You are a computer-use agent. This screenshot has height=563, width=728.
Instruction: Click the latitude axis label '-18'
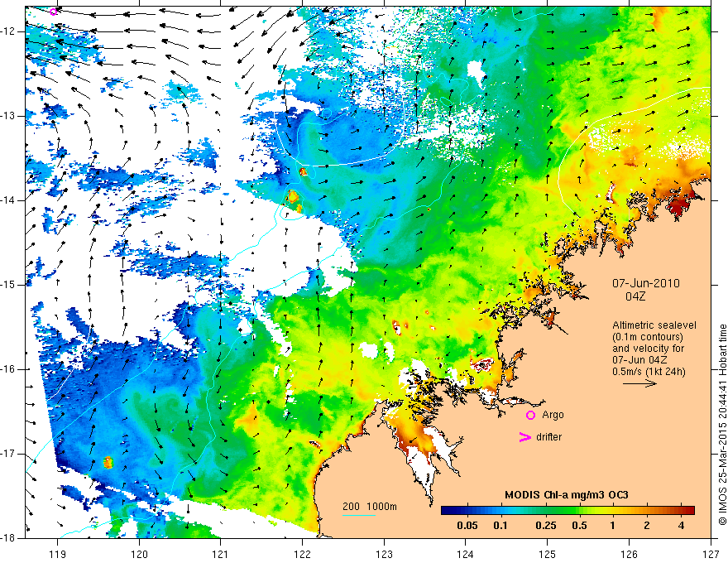[x=9, y=538]
